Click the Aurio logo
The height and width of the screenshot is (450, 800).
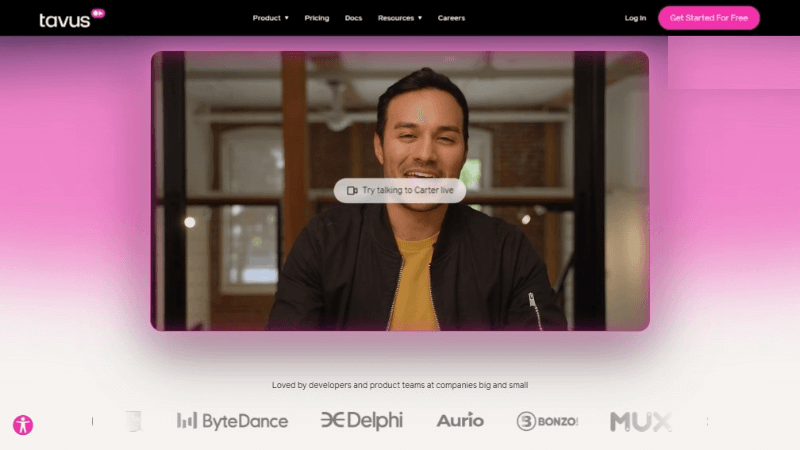(x=460, y=421)
